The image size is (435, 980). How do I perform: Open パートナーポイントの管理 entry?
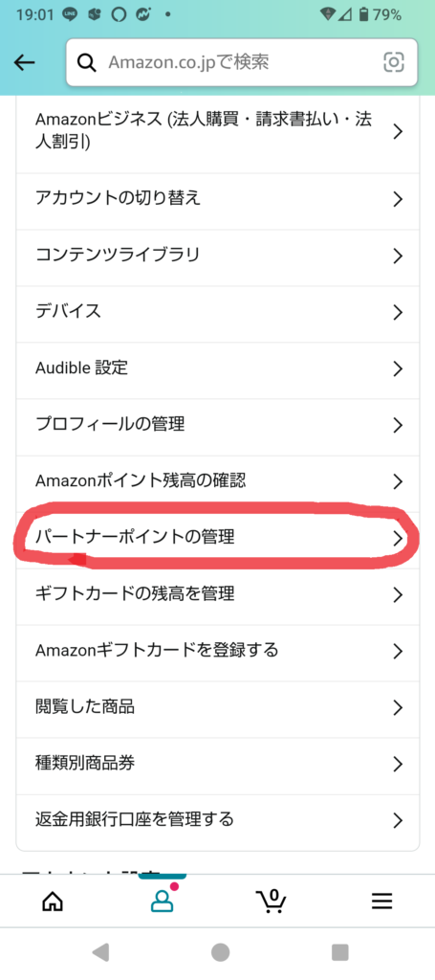coord(218,538)
